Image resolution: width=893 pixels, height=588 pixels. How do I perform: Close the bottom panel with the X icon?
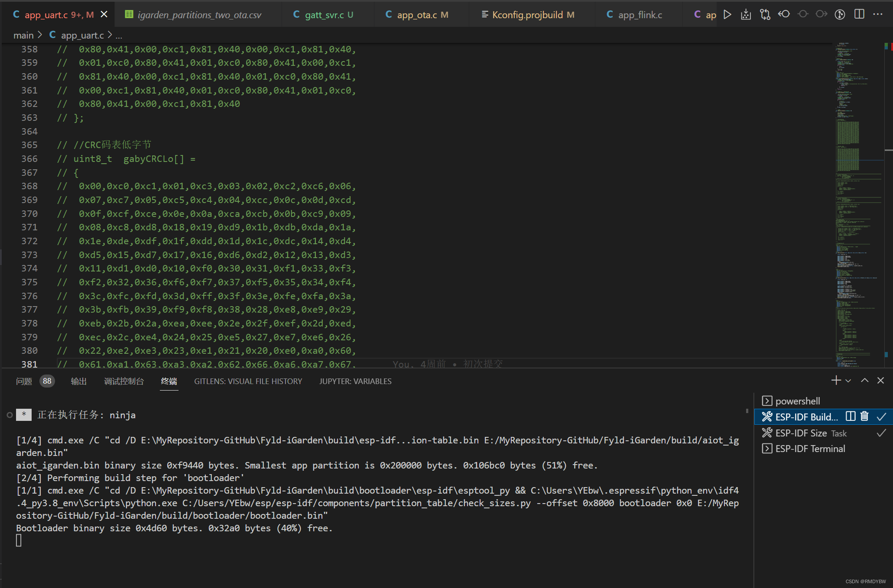coord(880,380)
